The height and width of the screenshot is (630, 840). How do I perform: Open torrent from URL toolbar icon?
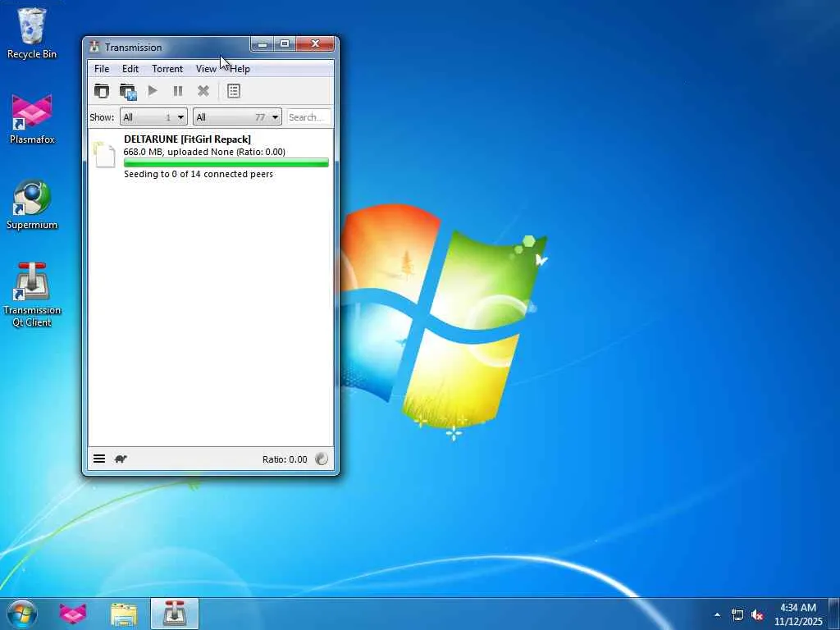[128, 92]
